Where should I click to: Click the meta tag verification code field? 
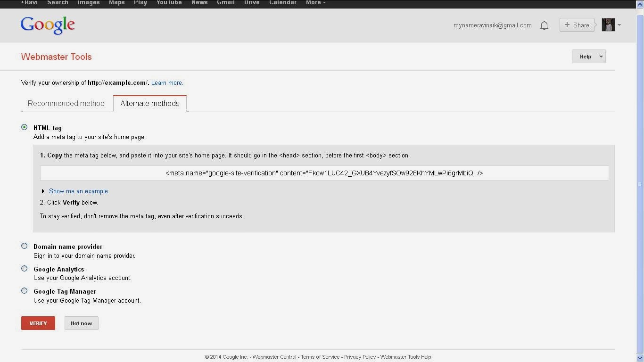coord(324,173)
